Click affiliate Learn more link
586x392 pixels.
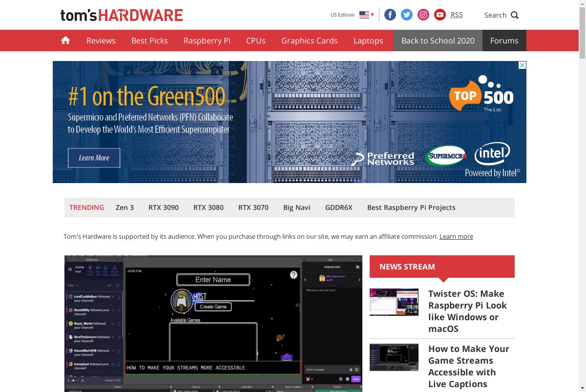[456, 236]
